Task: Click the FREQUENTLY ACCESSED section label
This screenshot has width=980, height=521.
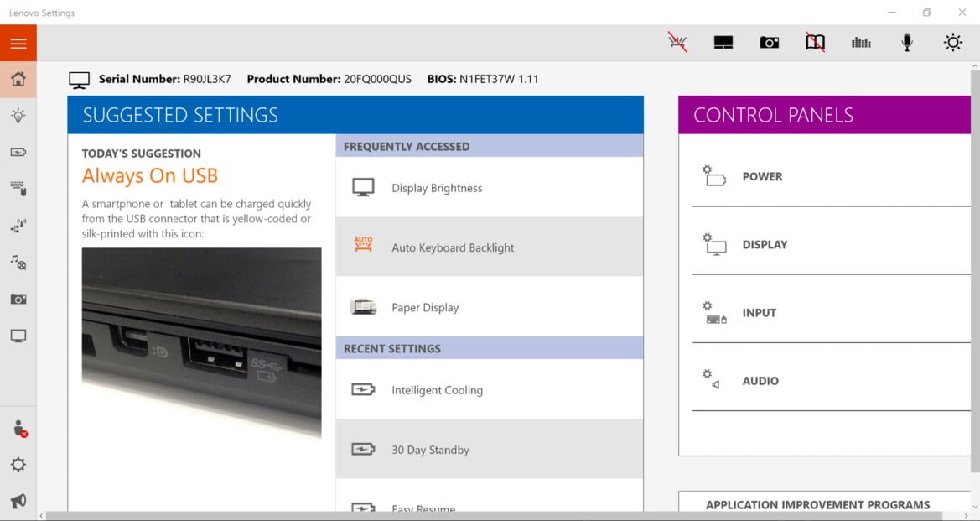Action: [407, 146]
